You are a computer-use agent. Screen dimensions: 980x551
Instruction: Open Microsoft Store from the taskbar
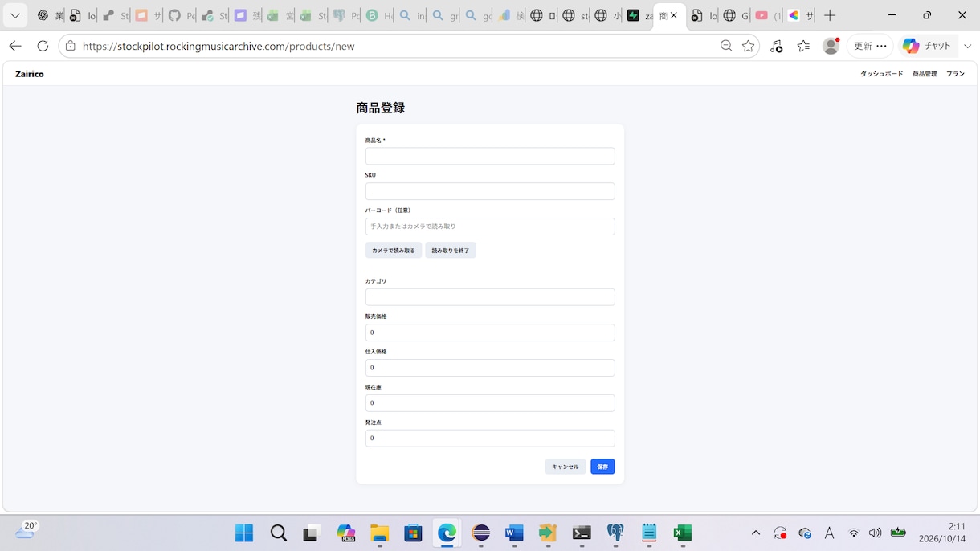(x=413, y=533)
